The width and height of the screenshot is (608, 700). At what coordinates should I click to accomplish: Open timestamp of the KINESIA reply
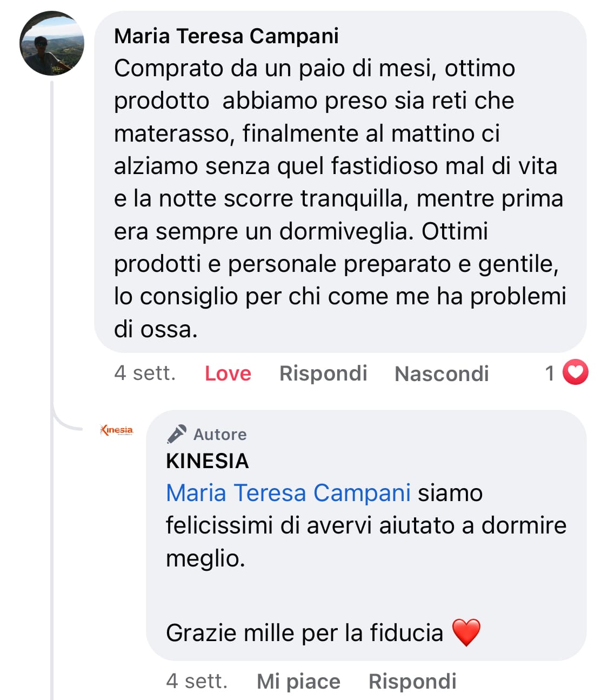tap(197, 681)
